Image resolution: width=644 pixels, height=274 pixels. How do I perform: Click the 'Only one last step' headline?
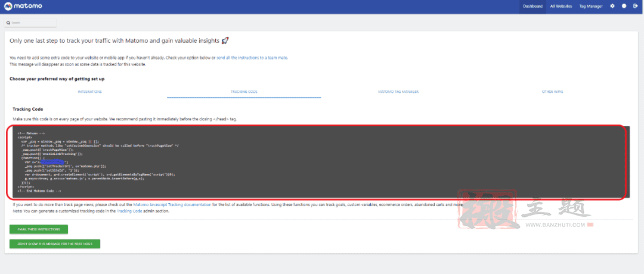click(119, 41)
